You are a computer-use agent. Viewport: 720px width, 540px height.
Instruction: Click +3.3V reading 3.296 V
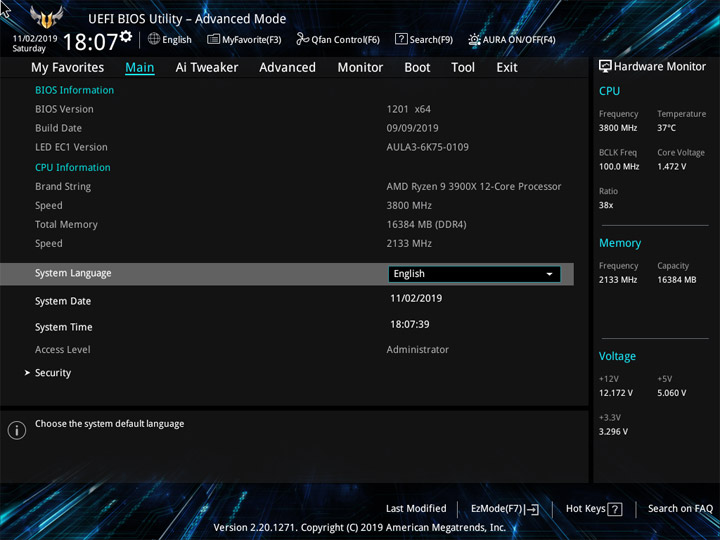pyautogui.click(x=613, y=431)
